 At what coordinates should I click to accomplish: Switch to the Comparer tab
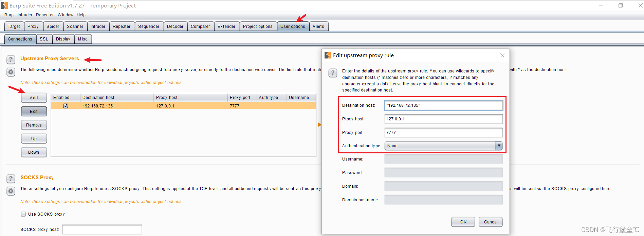200,27
